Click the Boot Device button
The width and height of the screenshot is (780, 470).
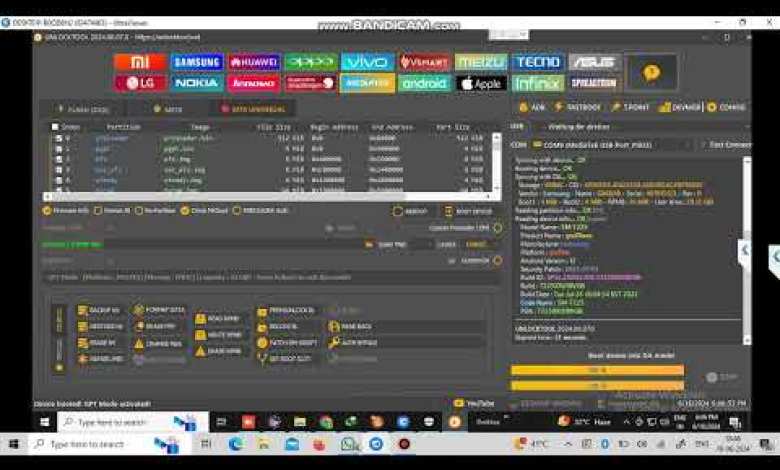pos(468,211)
